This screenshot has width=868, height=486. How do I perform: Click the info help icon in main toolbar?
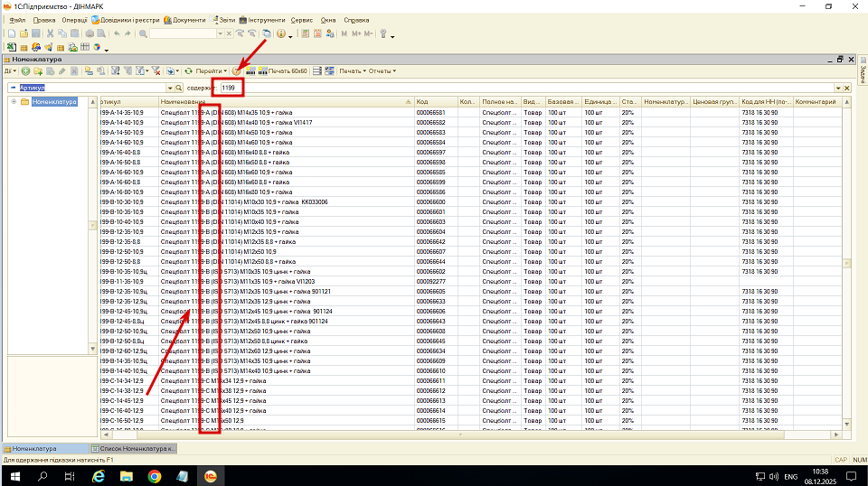pyautogui.click(x=281, y=33)
